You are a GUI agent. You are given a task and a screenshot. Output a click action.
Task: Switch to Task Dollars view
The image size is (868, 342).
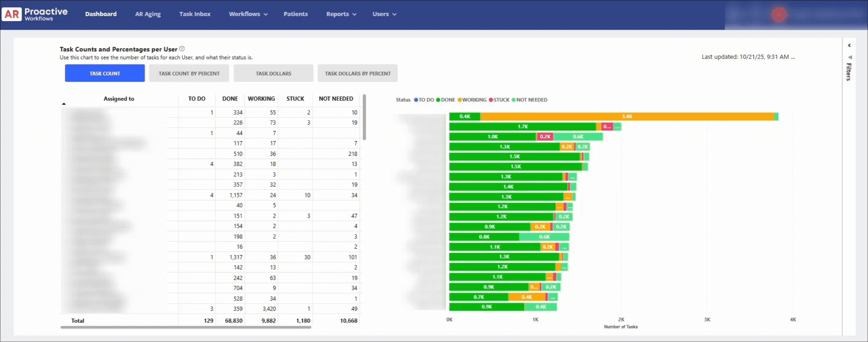pyautogui.click(x=273, y=73)
